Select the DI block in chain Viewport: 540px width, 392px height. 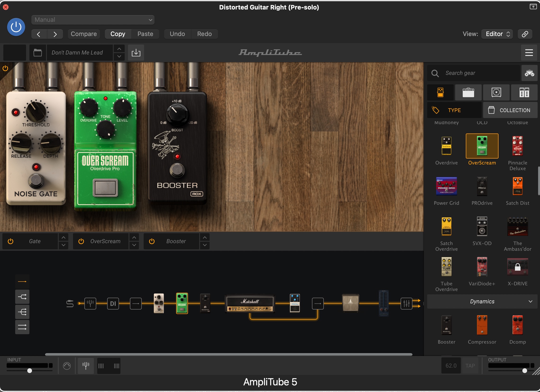[x=113, y=303]
